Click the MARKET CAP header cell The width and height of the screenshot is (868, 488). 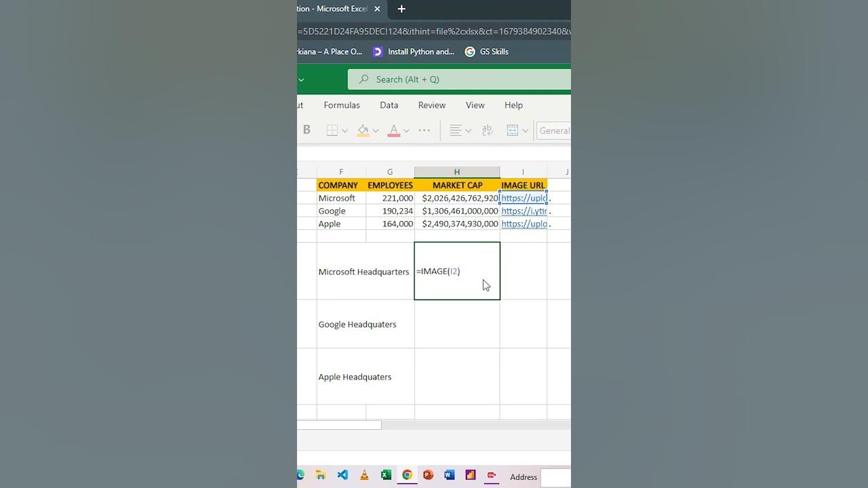457,185
